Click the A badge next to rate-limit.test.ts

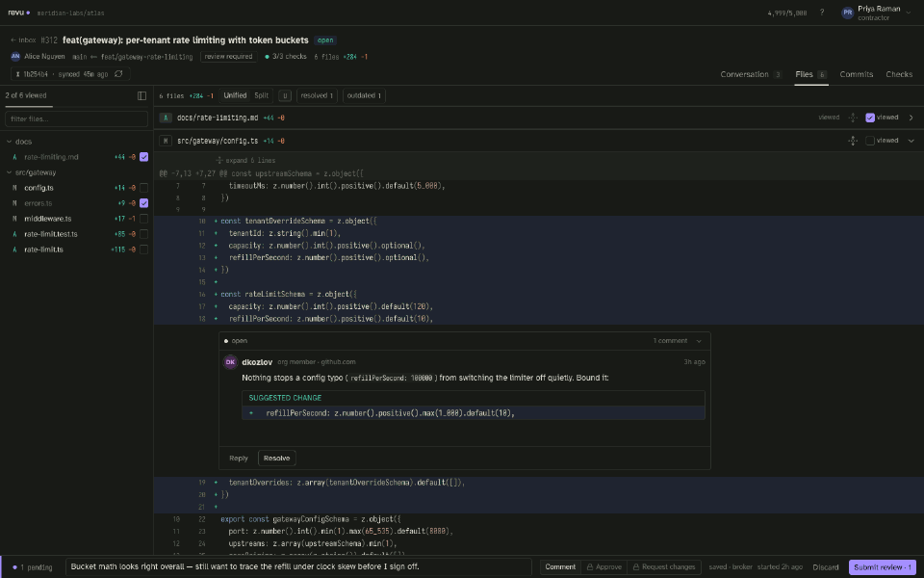pos(14,234)
